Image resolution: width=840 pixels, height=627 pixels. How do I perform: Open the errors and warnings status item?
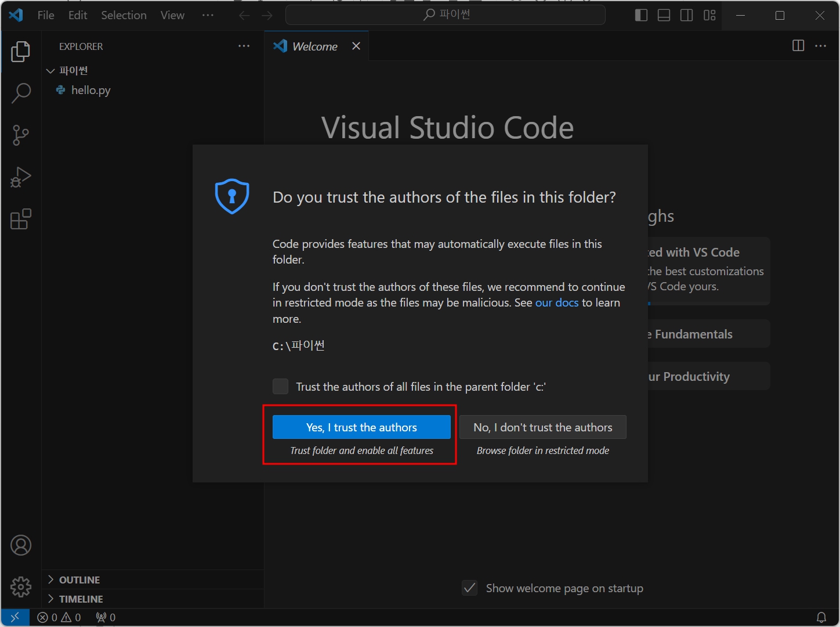point(59,617)
